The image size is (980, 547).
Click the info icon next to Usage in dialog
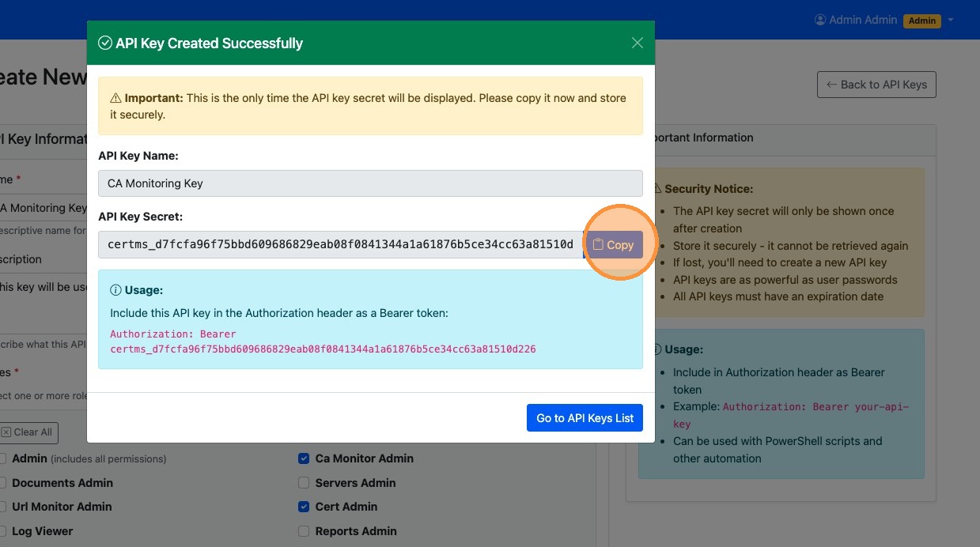115,290
